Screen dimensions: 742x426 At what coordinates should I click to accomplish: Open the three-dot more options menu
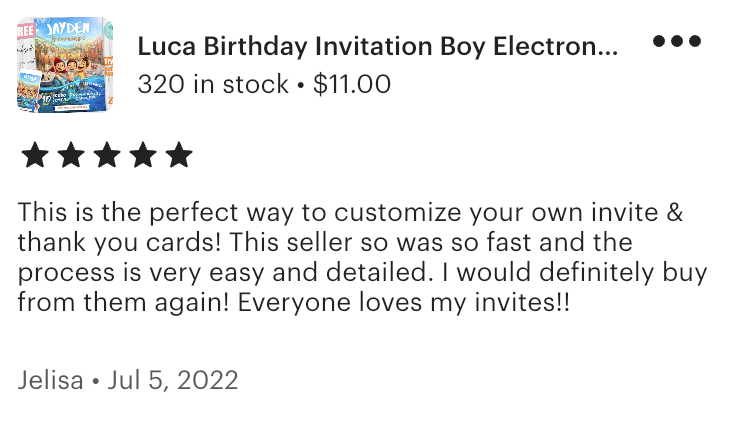(x=676, y=42)
